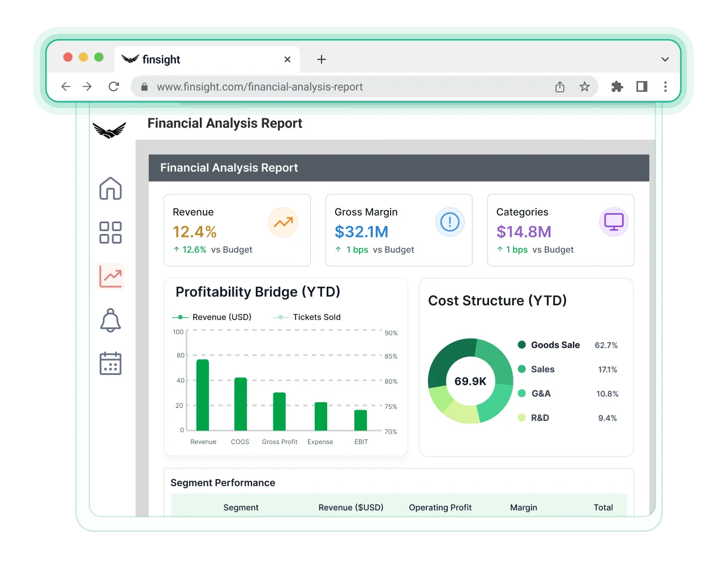Click the R&D legend color dot
This screenshot has width=728, height=571.
click(x=522, y=417)
